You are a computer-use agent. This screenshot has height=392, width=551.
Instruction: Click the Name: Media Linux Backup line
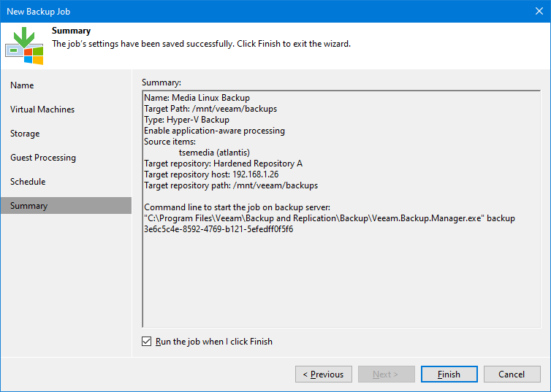(197, 98)
